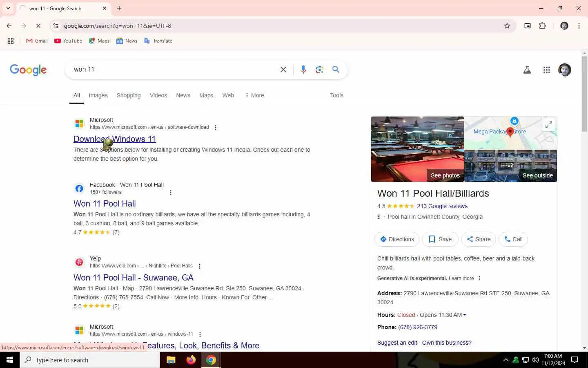The width and height of the screenshot is (588, 368).
Task: Open News bookmark in bookmarks bar
Action: [x=127, y=41]
